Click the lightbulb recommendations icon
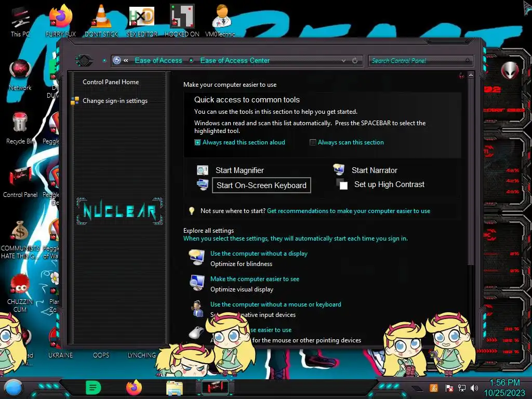Screen dimensions: 532x399 click(x=192, y=211)
